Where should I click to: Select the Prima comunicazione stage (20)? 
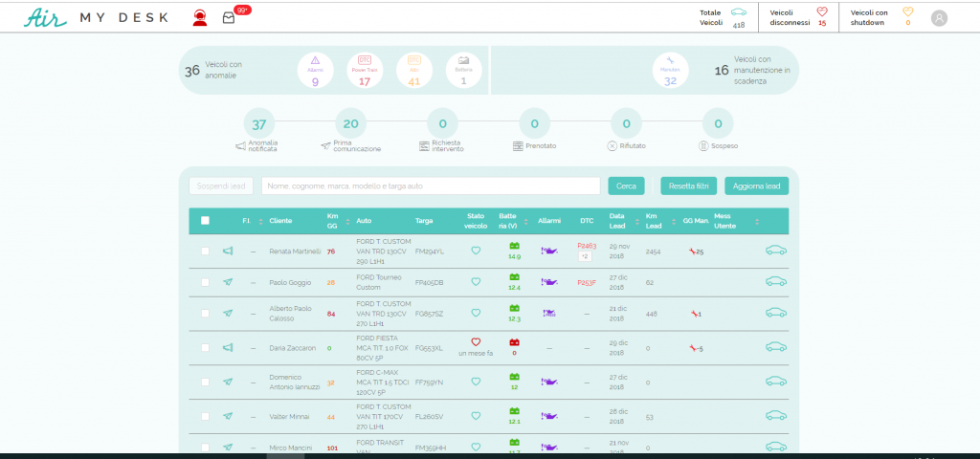(350, 123)
